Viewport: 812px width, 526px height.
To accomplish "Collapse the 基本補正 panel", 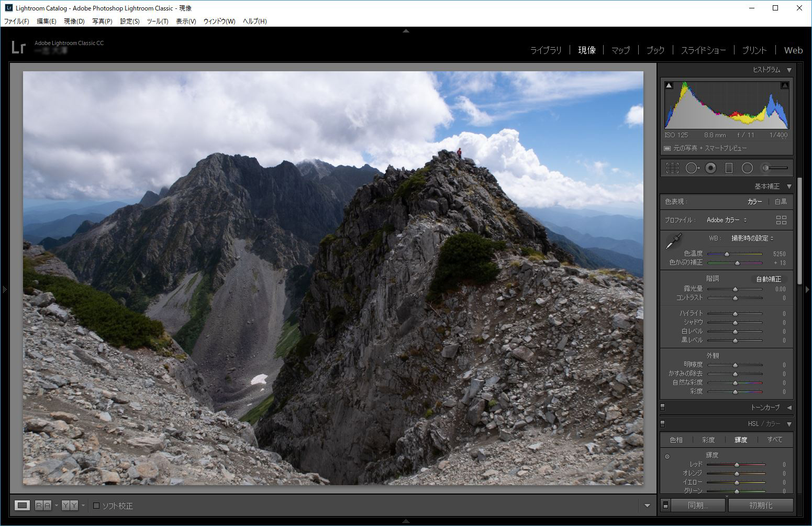I will tap(789, 187).
